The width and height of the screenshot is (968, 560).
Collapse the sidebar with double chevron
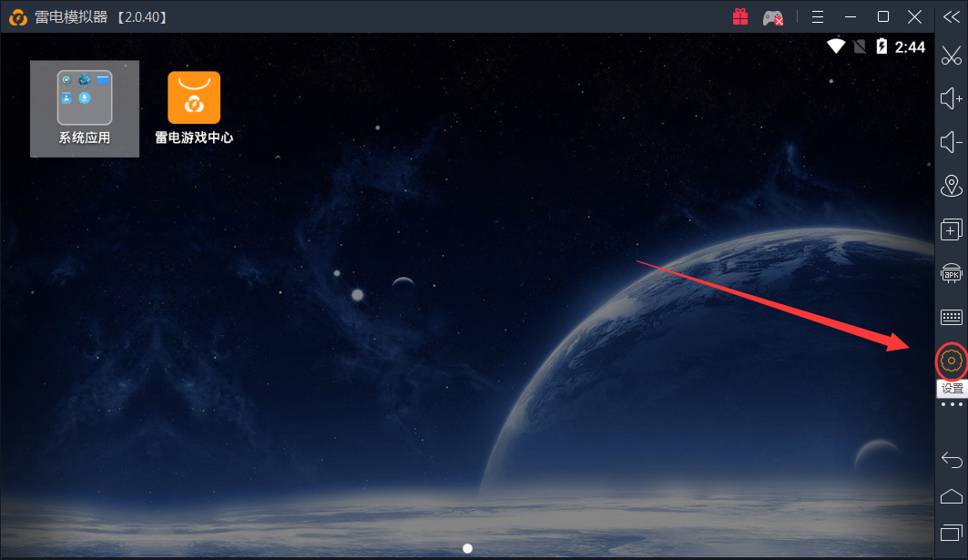952,16
